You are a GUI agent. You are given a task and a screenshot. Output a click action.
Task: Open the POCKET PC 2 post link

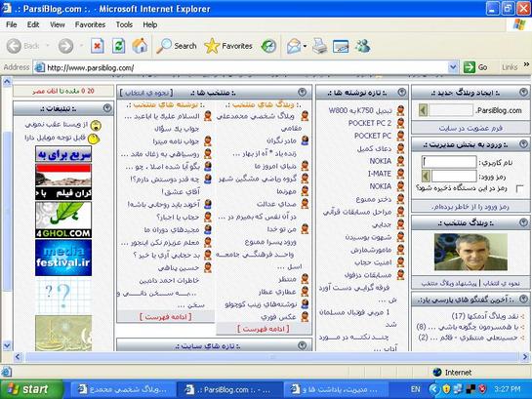coord(370,123)
